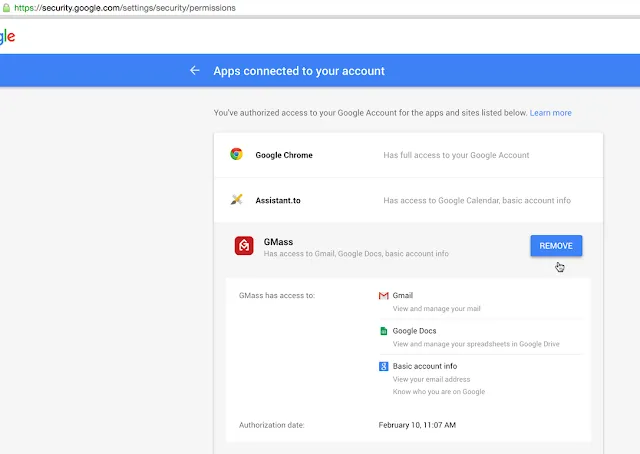The width and height of the screenshot is (640, 454).
Task: Click 'Basic account info' permission name
Action: pyautogui.click(x=425, y=366)
